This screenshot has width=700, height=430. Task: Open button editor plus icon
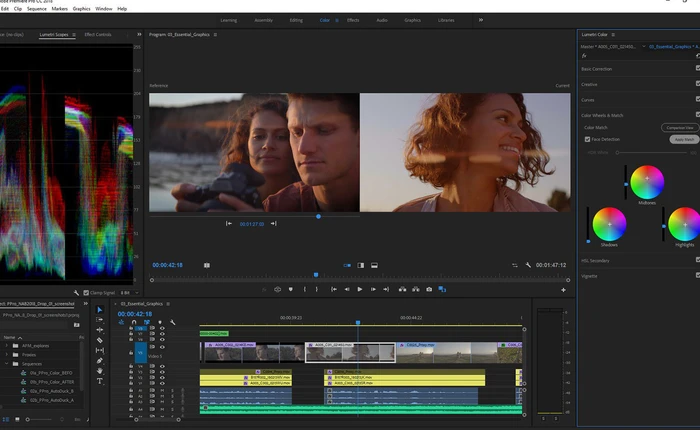point(563,290)
